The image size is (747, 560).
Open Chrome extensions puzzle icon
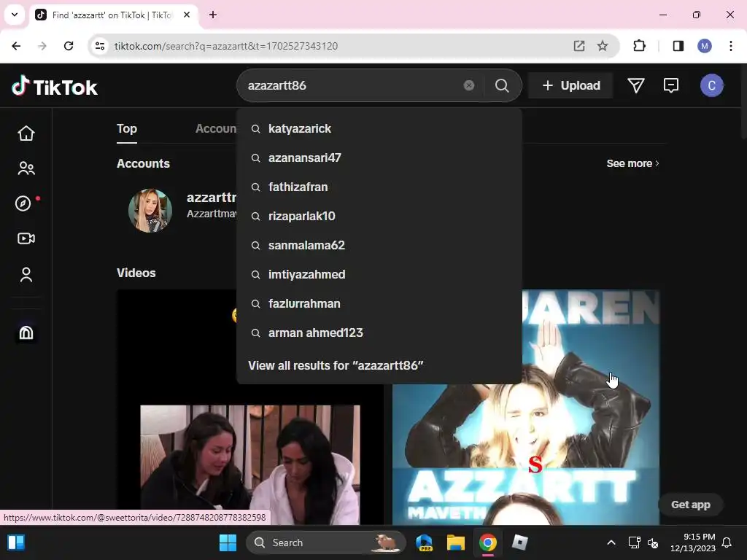pyautogui.click(x=639, y=46)
